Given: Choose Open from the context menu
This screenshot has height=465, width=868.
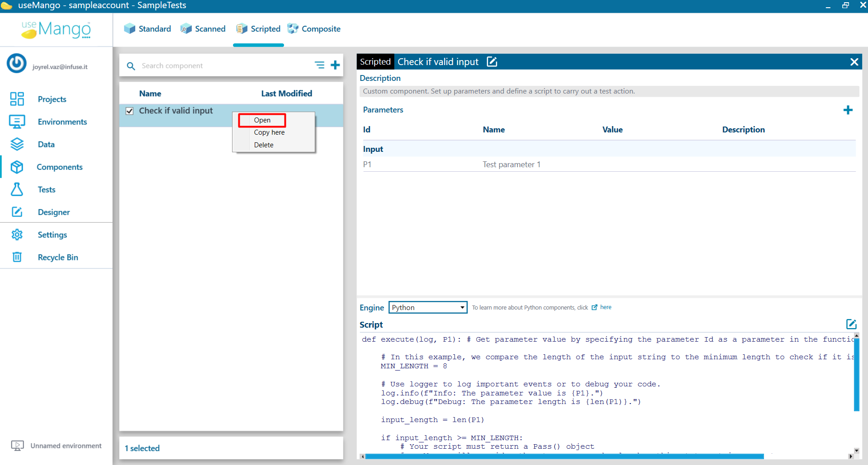Looking at the screenshot, I should 262,120.
